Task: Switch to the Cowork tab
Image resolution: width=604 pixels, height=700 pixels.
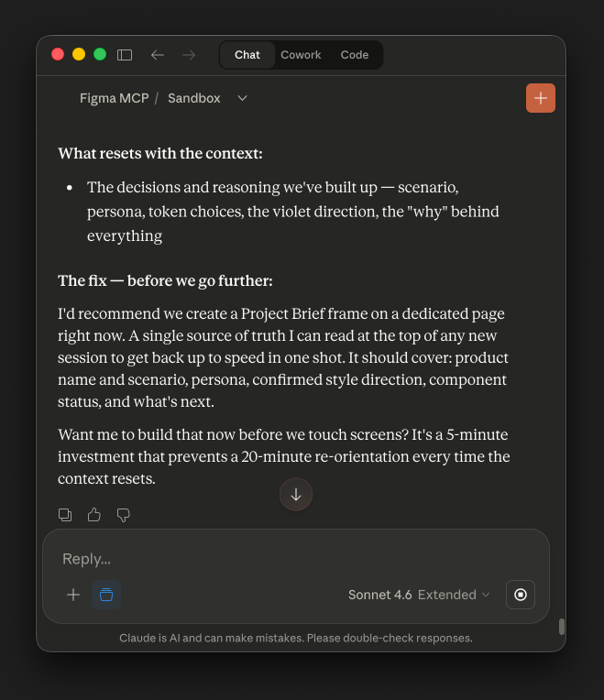Action: click(301, 55)
